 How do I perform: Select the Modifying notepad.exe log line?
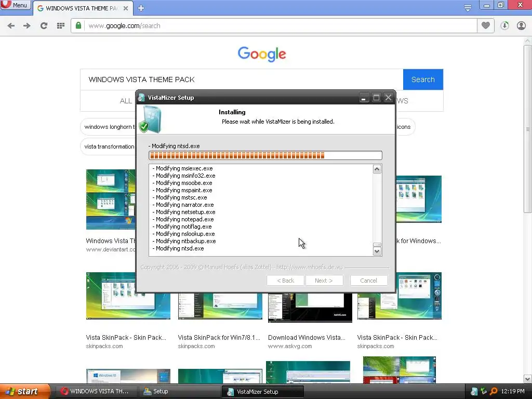click(x=183, y=220)
